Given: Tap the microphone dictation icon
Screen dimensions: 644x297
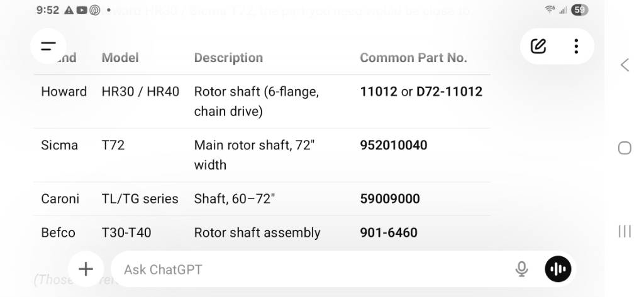Looking at the screenshot, I should 521,269.
